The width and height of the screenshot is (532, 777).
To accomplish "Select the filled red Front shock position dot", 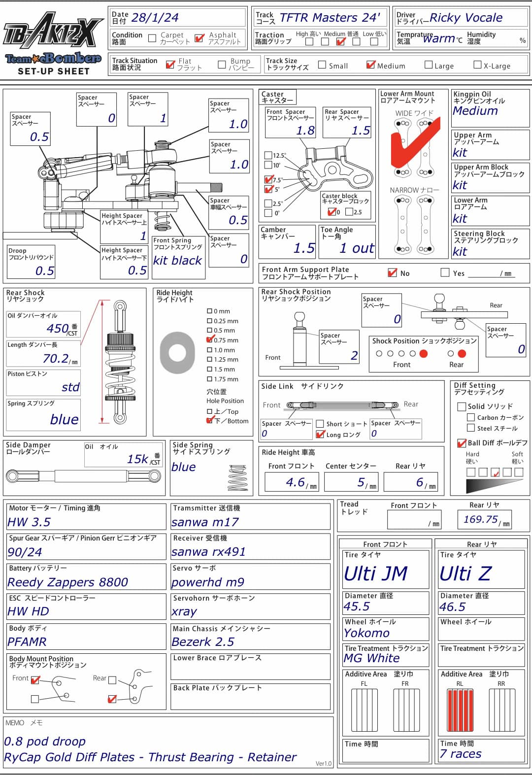I will click(424, 353).
